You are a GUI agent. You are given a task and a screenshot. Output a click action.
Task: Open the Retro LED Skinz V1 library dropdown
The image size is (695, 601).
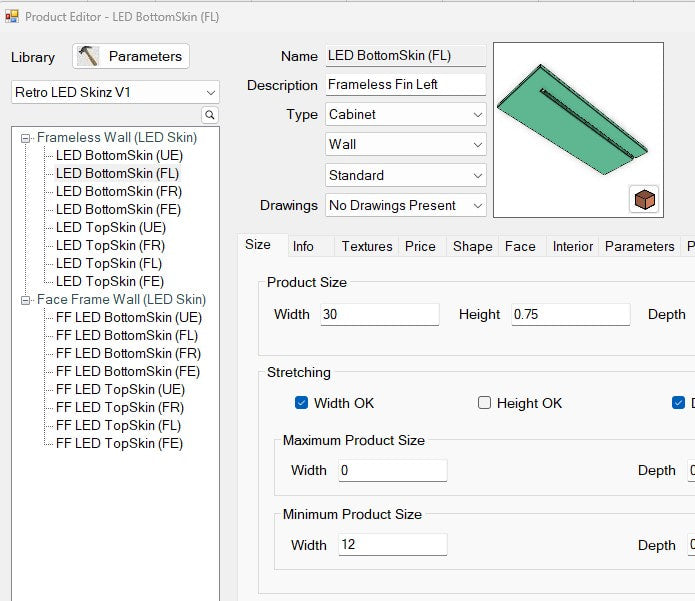tap(115, 93)
